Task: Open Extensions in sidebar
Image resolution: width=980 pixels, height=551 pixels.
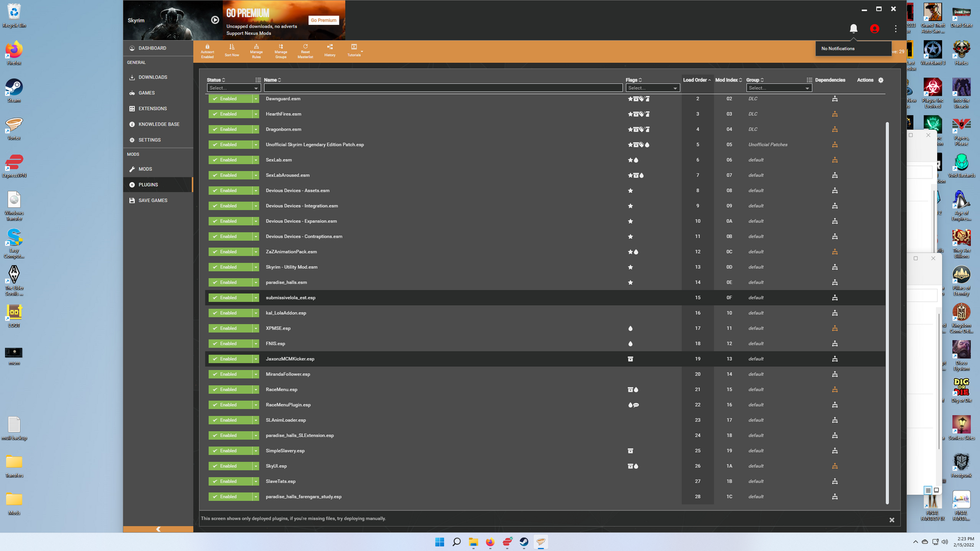Action: (x=158, y=109)
